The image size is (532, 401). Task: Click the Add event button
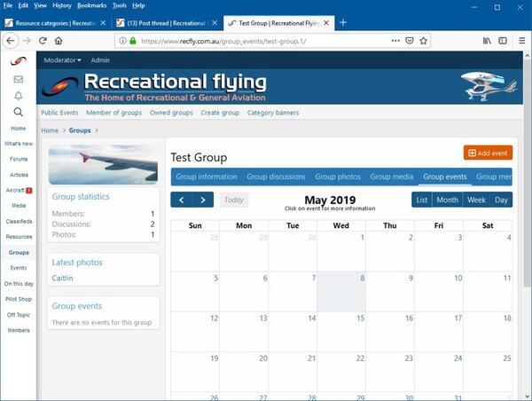(488, 153)
